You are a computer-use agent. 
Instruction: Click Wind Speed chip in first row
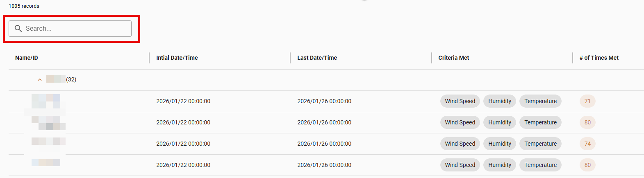(x=460, y=101)
